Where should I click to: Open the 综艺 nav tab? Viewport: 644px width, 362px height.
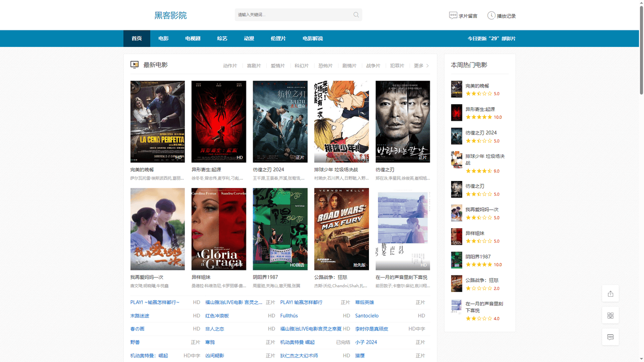click(222, 38)
